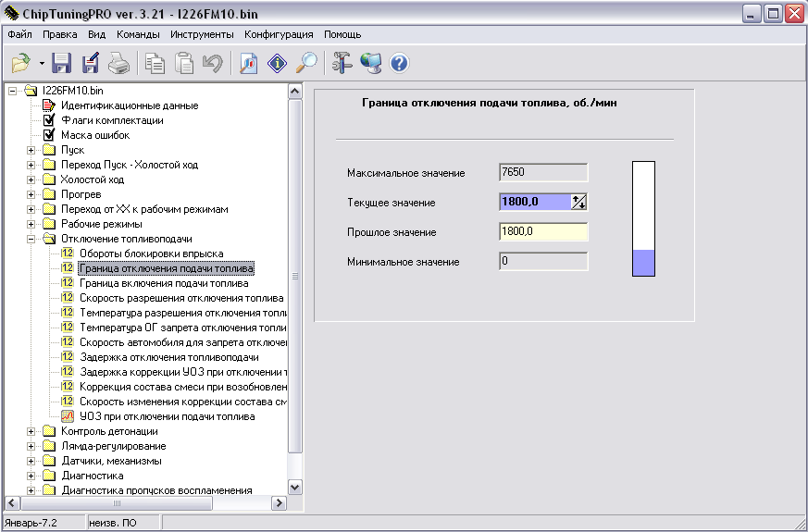808x532 pixels.
Task: Select Граница отключения подачи топлива item
Action: point(166,269)
